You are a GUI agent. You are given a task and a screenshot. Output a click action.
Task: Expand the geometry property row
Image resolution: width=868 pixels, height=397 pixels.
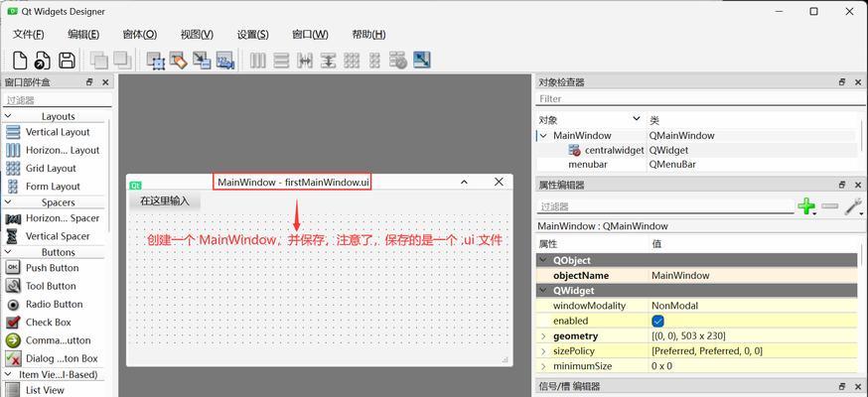543,336
